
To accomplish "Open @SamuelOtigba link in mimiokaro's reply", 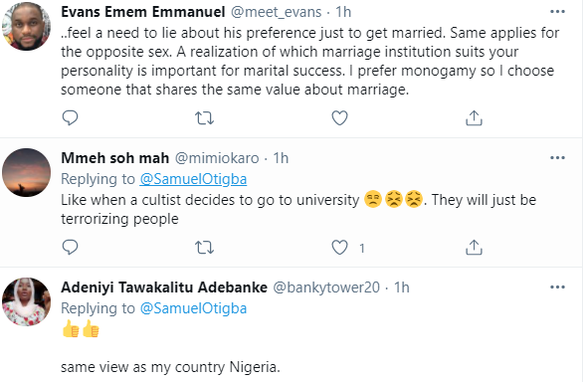I will (x=193, y=179).
